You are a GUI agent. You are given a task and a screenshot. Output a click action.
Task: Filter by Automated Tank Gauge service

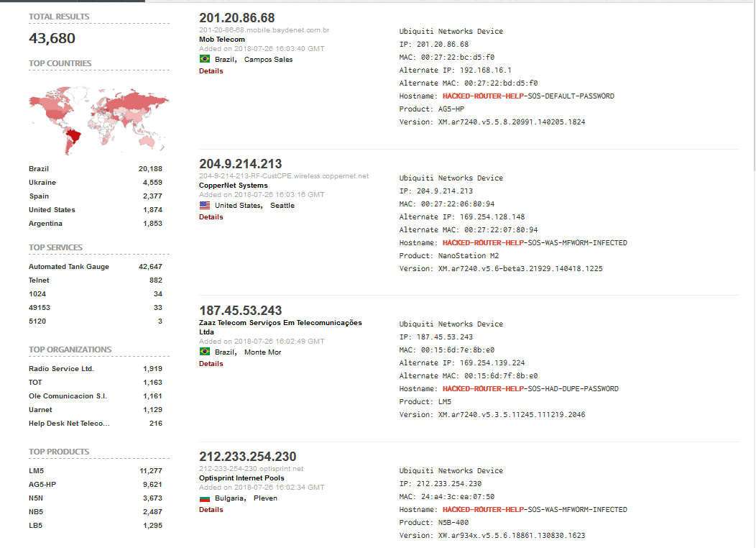[69, 267]
